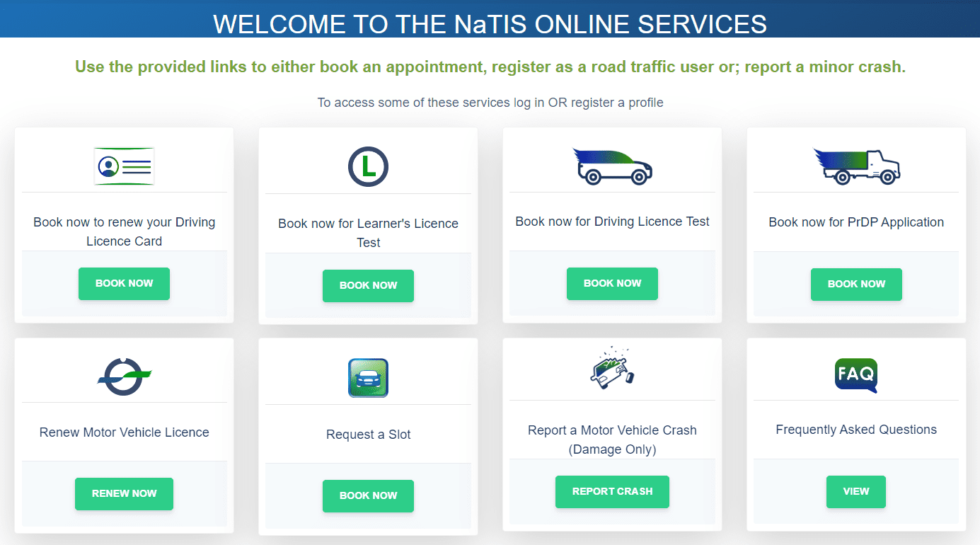This screenshot has width=980, height=545.
Task: Click the green L learner's licence icon
Action: [x=368, y=167]
